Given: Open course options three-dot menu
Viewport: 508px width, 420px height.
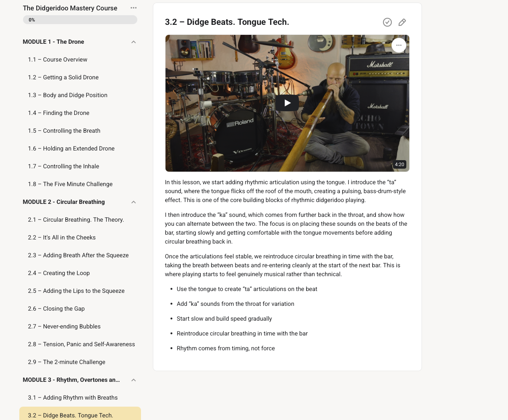Looking at the screenshot, I should coord(134,8).
